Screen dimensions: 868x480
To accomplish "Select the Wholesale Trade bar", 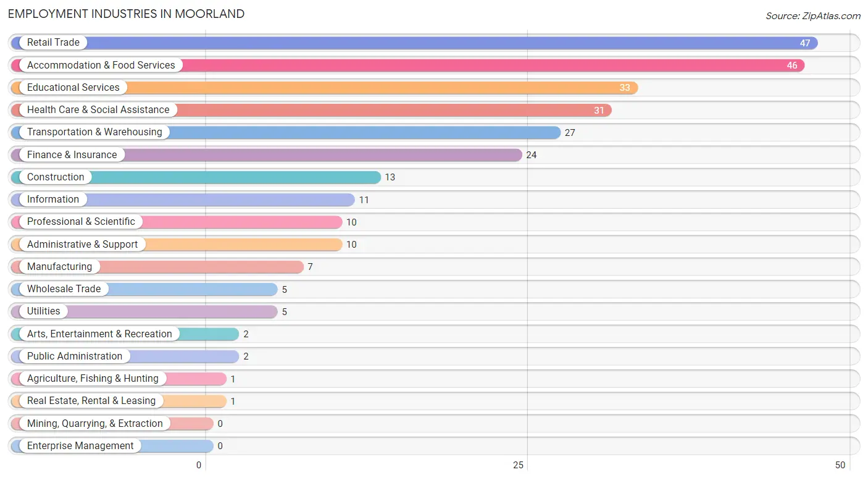I will pyautogui.click(x=144, y=289).
